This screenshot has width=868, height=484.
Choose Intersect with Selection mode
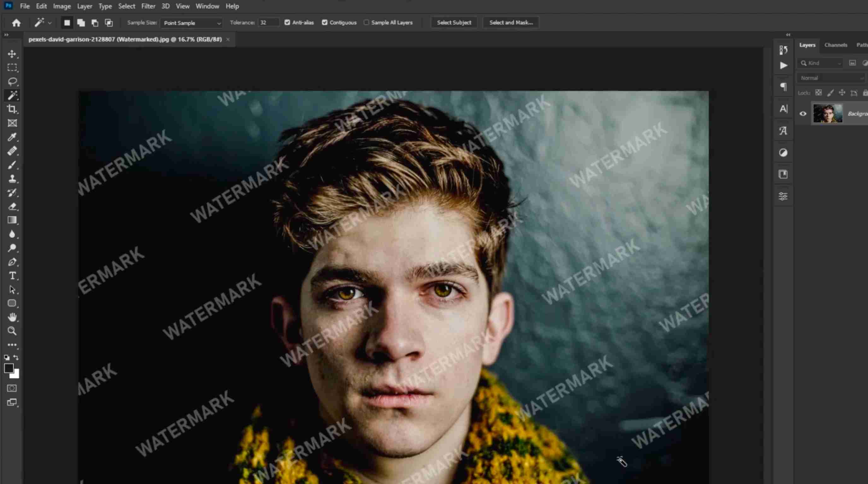point(108,23)
